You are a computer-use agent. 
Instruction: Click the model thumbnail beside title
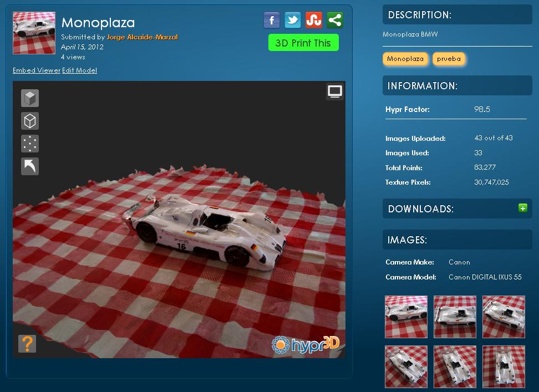coord(34,33)
